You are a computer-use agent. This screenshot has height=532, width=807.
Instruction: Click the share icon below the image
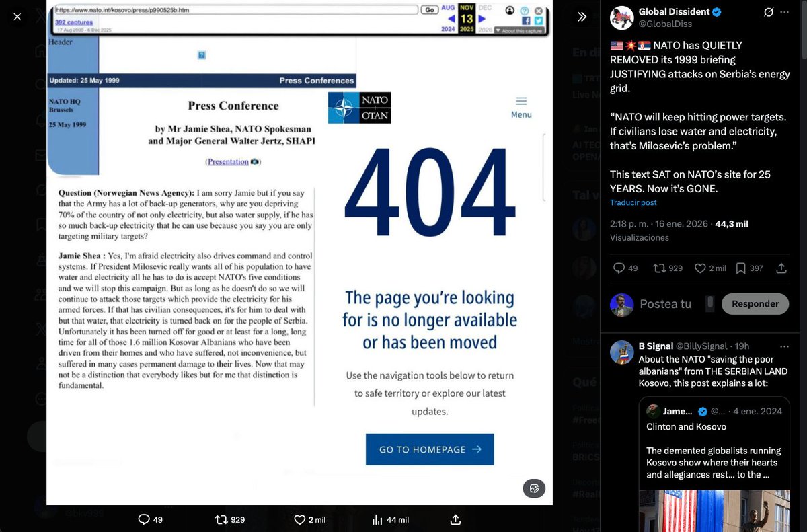tap(455, 519)
